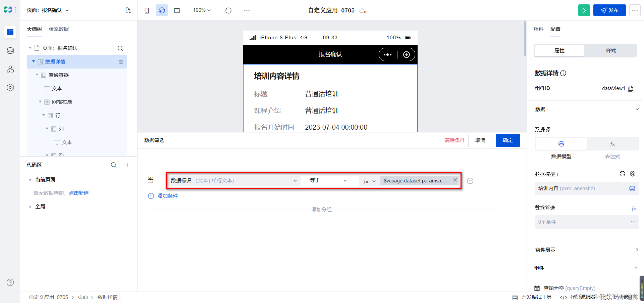Switch to the 样式 segment
Viewport: 644px width, 303px height.
pyautogui.click(x=611, y=51)
